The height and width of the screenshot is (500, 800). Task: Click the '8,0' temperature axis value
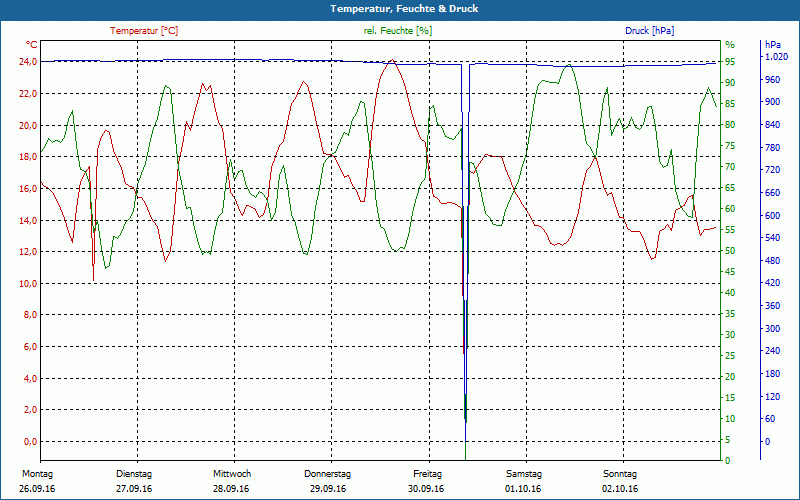pos(30,315)
